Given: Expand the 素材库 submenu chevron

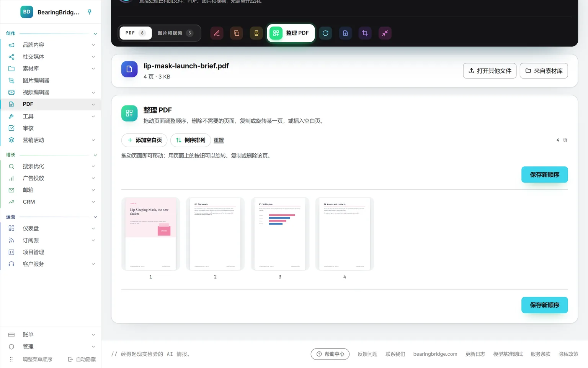Looking at the screenshot, I should coord(93,69).
